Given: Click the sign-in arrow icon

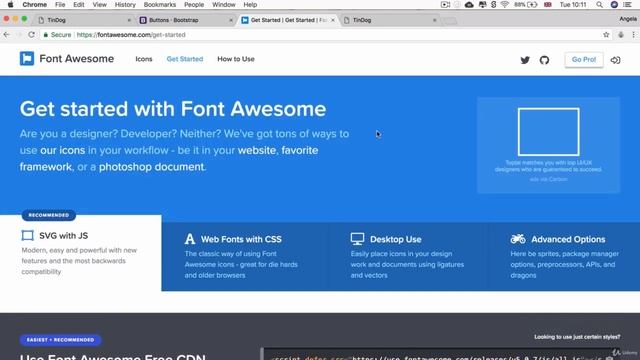Looking at the screenshot, I should (x=615, y=60).
